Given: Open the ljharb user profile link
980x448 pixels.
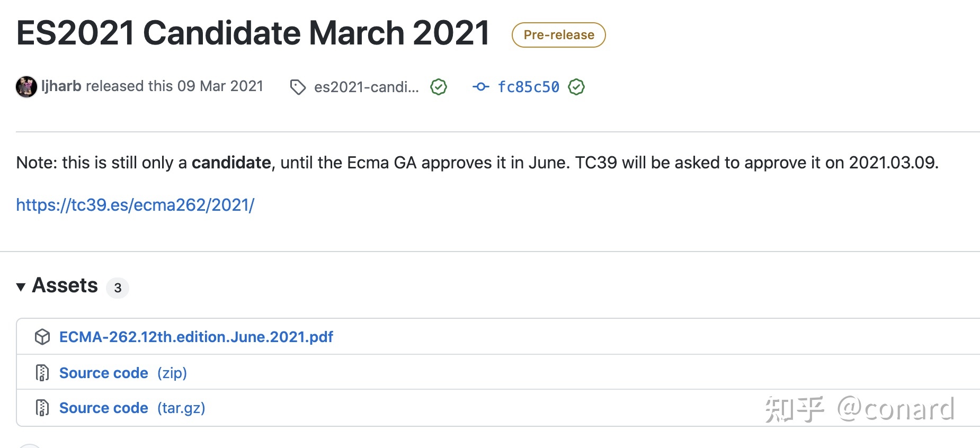Looking at the screenshot, I should point(61,86).
